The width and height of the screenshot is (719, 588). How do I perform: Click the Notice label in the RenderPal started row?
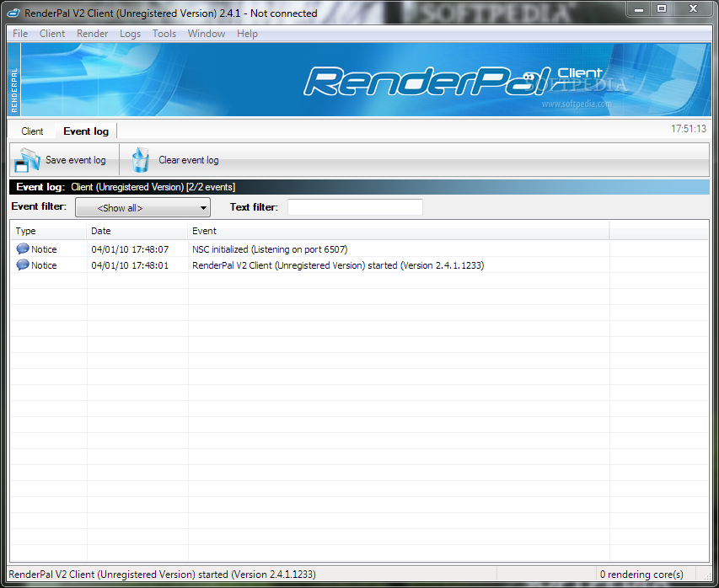click(x=44, y=265)
